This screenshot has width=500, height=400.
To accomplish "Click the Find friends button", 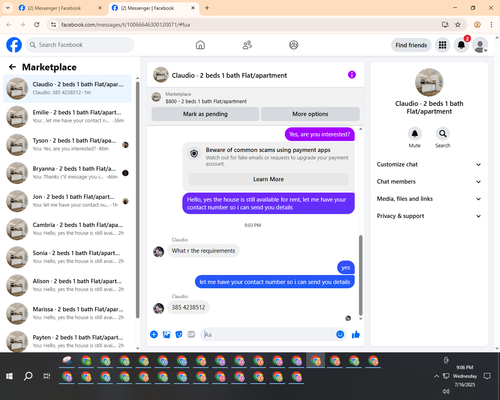I will point(411,45).
